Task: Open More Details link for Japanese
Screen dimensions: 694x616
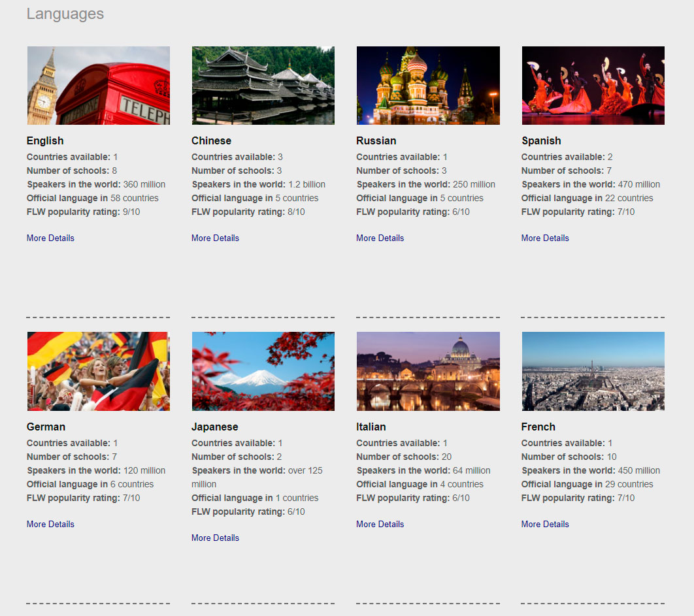Action: point(215,538)
